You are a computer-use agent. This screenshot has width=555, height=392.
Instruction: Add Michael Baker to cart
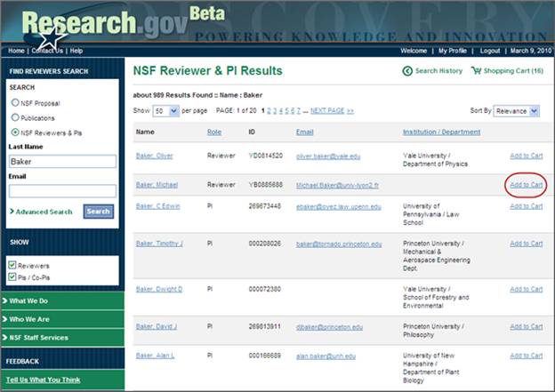[x=526, y=184]
